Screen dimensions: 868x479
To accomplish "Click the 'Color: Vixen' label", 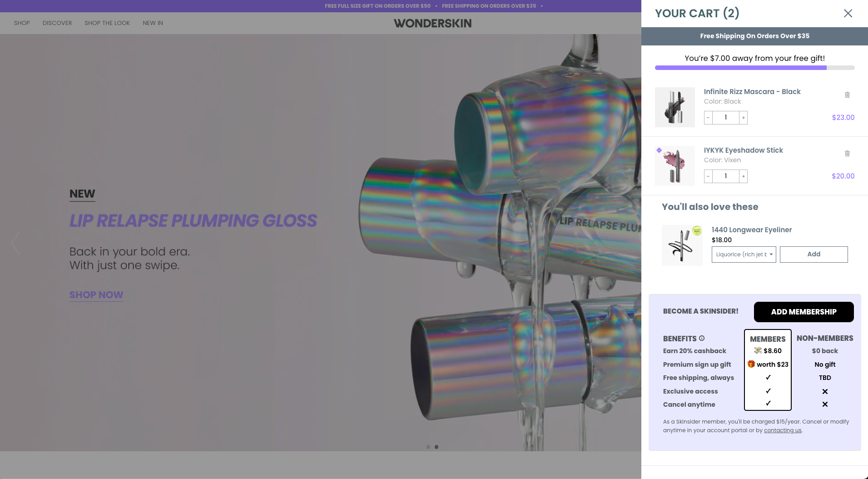I will pos(722,160).
